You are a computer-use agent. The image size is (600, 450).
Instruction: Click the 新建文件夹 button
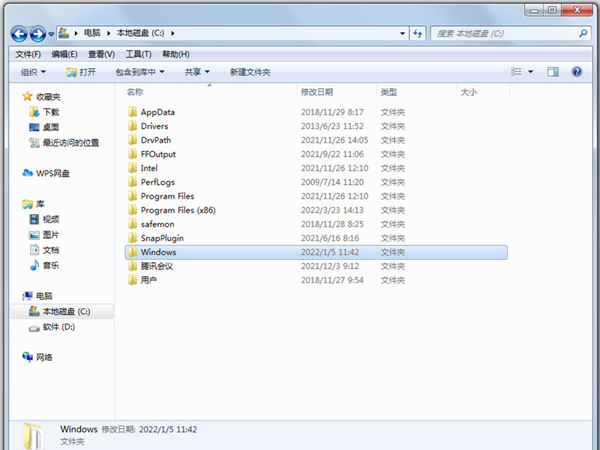point(250,72)
